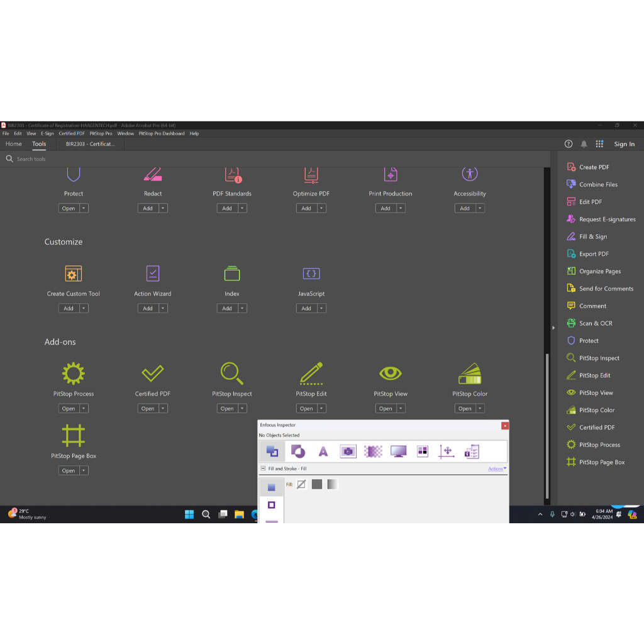The image size is (644, 644).
Task: Expand the Actions dropdown in Inspector
Action: (x=497, y=469)
